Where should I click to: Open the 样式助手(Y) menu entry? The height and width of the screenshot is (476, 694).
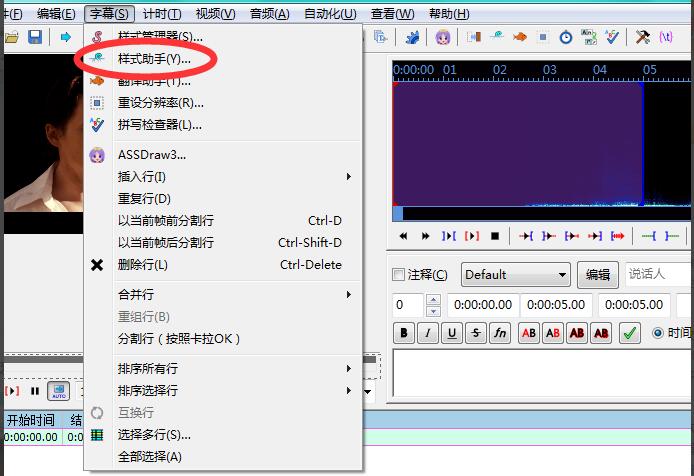(224, 58)
